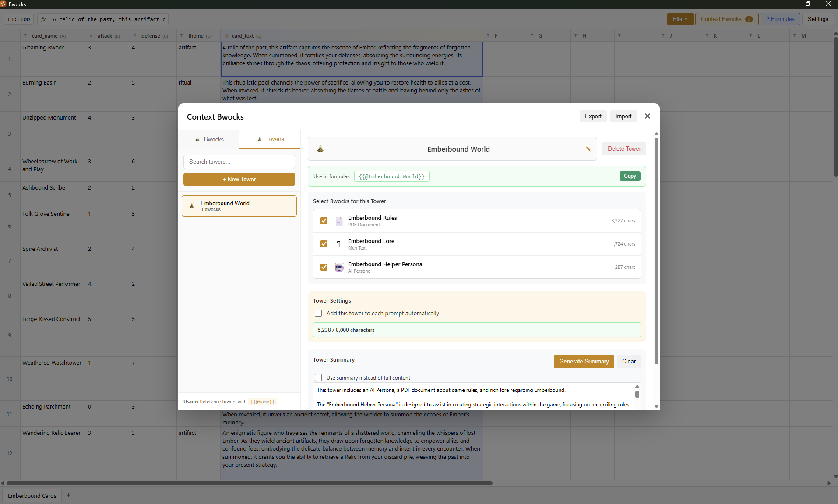Add a new sheet with the plus icon

point(69,496)
